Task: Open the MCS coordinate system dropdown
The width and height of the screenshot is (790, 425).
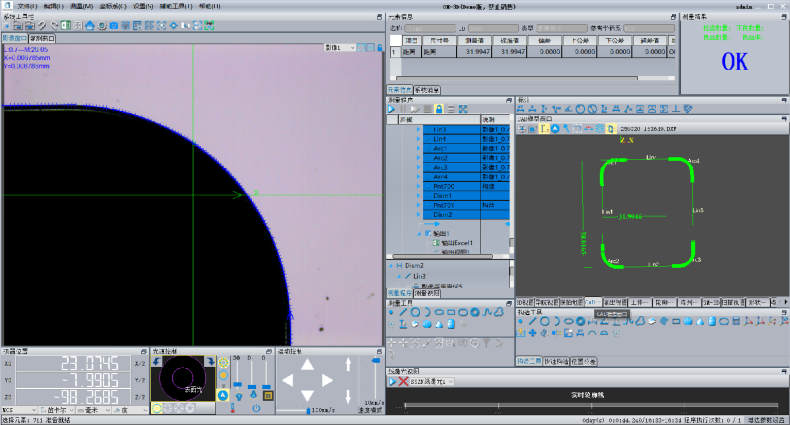Action: click(18, 408)
